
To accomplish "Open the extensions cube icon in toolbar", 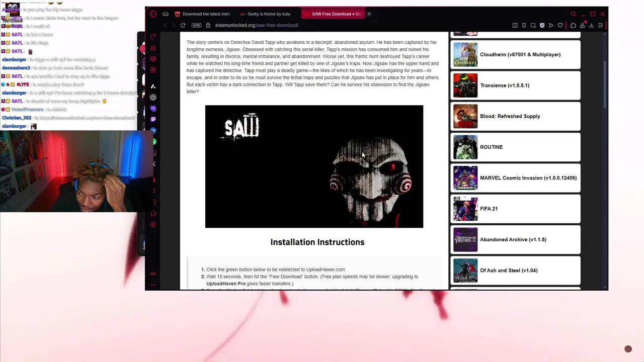I will coord(573,25).
